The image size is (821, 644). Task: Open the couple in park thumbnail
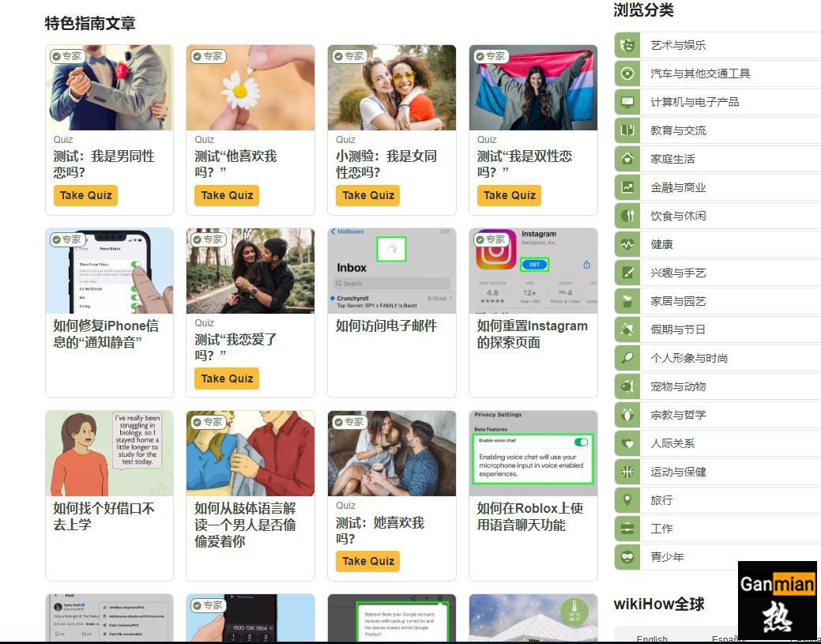pyautogui.click(x=250, y=271)
